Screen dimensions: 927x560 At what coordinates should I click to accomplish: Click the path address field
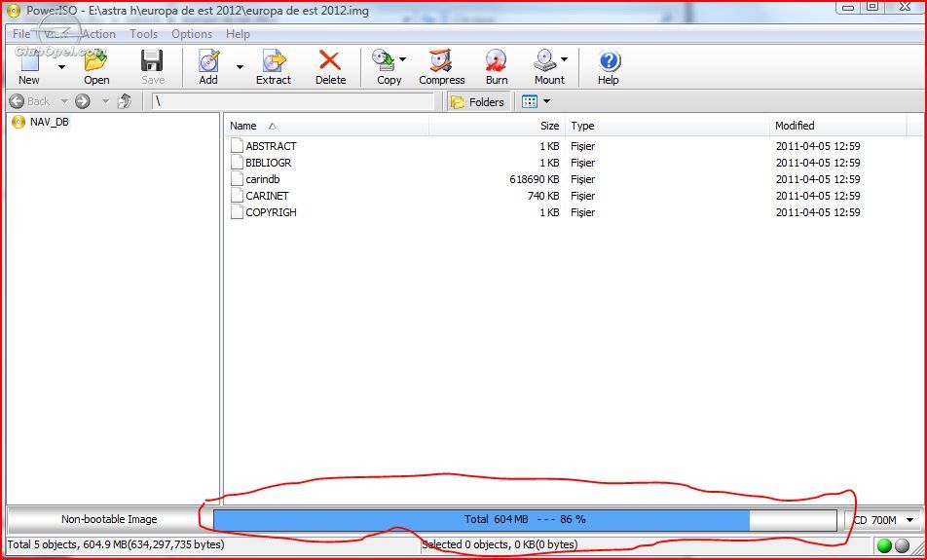coord(293,101)
